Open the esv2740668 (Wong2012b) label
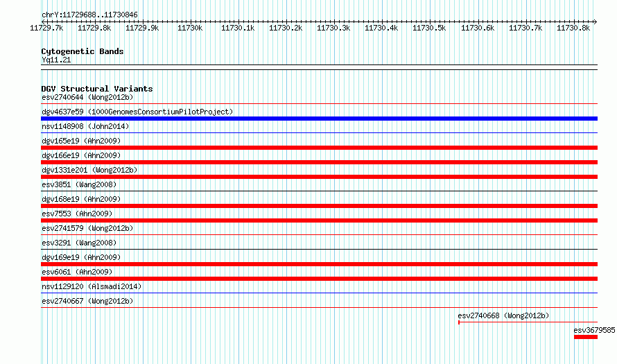Image resolution: width=617 pixels, height=364 pixels. (504, 315)
